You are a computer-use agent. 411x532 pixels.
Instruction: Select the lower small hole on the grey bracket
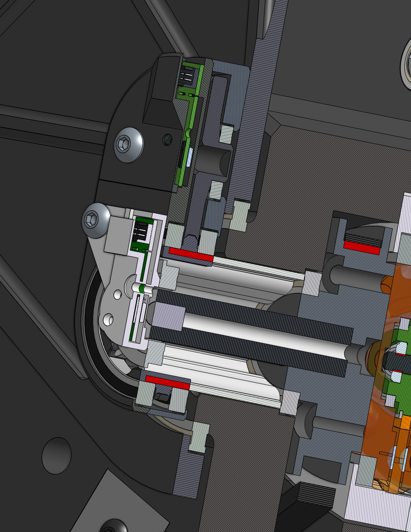coord(108,320)
